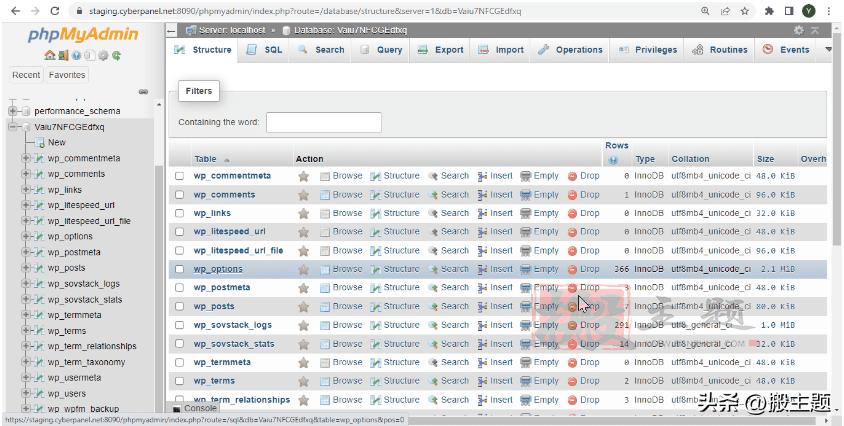Click favorite star for wp_links table
This screenshot has width=844, height=426.
pos(303,213)
